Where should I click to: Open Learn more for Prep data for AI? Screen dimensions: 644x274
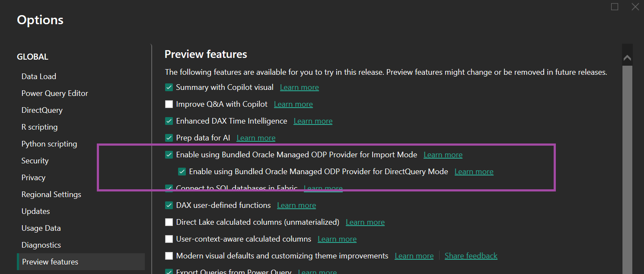tap(256, 138)
